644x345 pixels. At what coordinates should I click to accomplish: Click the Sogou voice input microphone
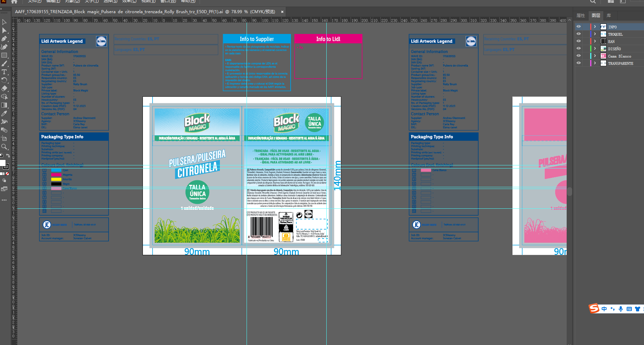point(621,309)
